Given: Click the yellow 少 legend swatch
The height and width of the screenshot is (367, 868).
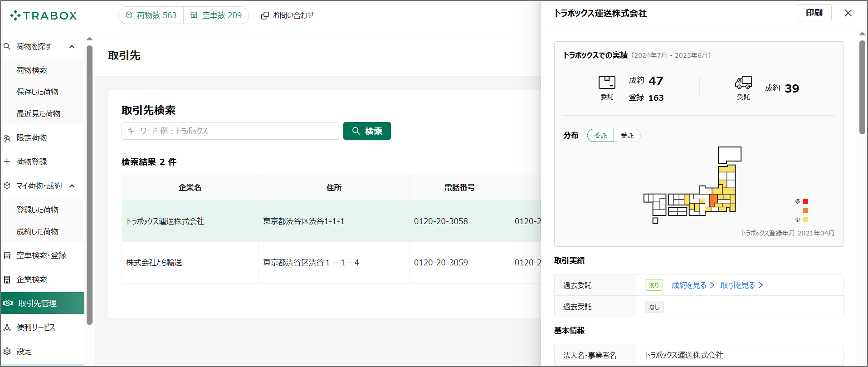Looking at the screenshot, I should tap(805, 220).
